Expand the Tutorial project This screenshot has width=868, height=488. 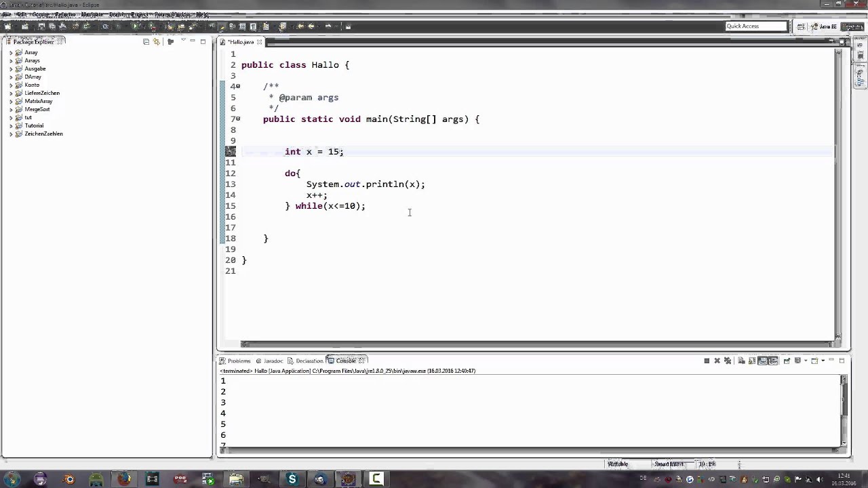point(11,125)
